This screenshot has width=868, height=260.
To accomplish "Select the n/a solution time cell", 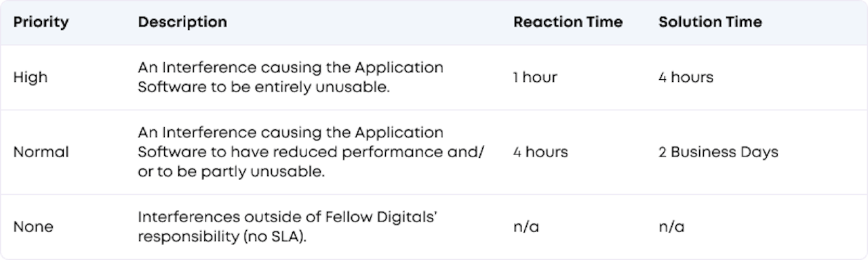I will [671, 227].
